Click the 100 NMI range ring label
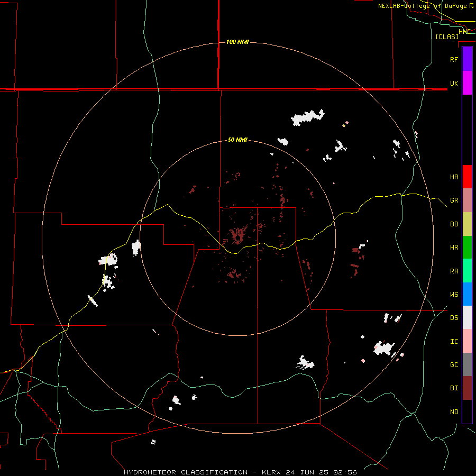Screen dimensions: 476x476 click(237, 42)
